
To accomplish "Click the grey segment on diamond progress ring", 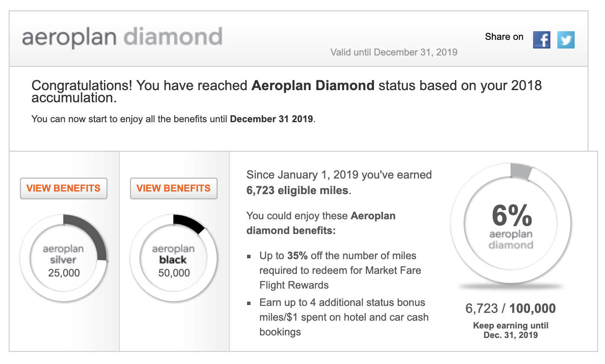I will tap(521, 171).
